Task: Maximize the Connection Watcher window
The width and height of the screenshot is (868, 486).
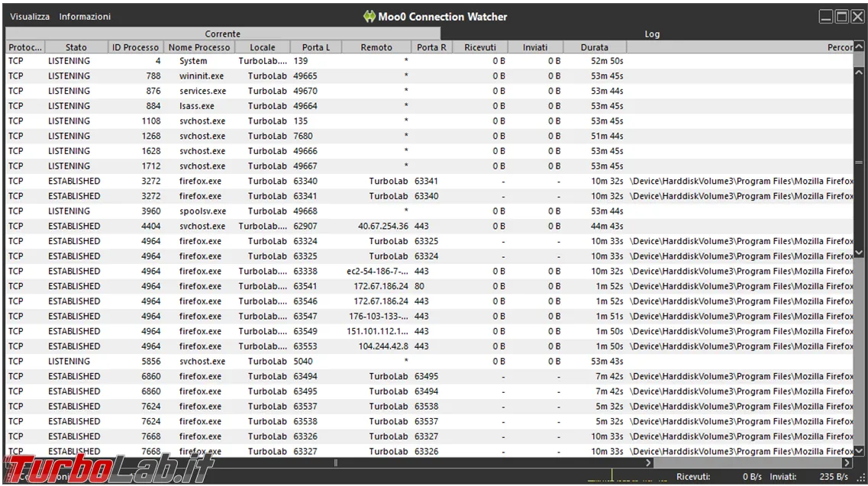Action: point(842,17)
